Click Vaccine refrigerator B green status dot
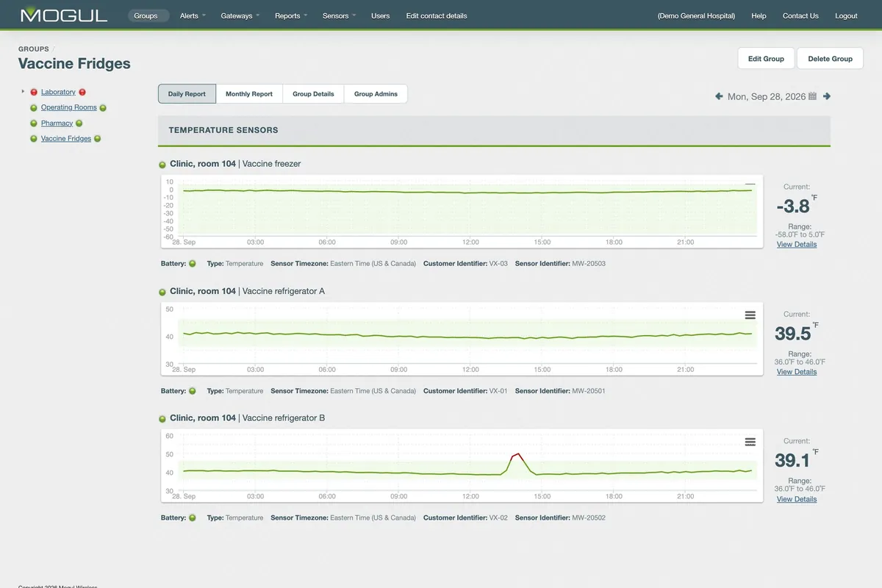 point(162,419)
